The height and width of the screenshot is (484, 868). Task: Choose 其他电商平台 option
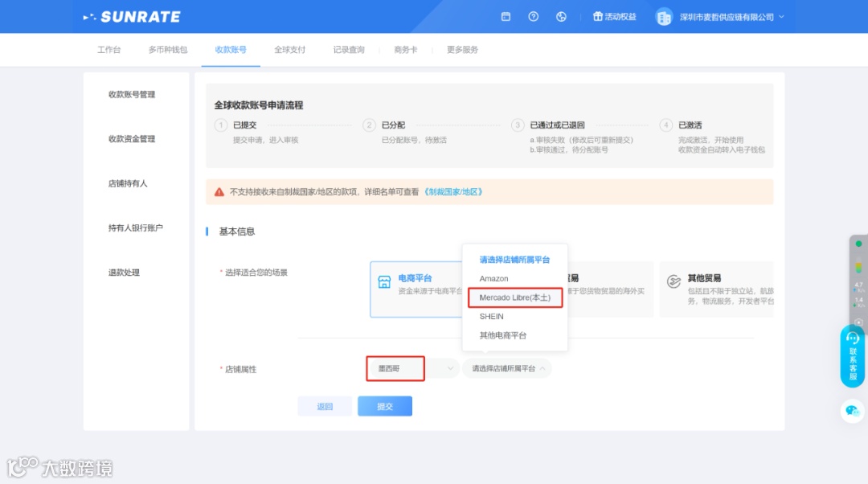502,335
